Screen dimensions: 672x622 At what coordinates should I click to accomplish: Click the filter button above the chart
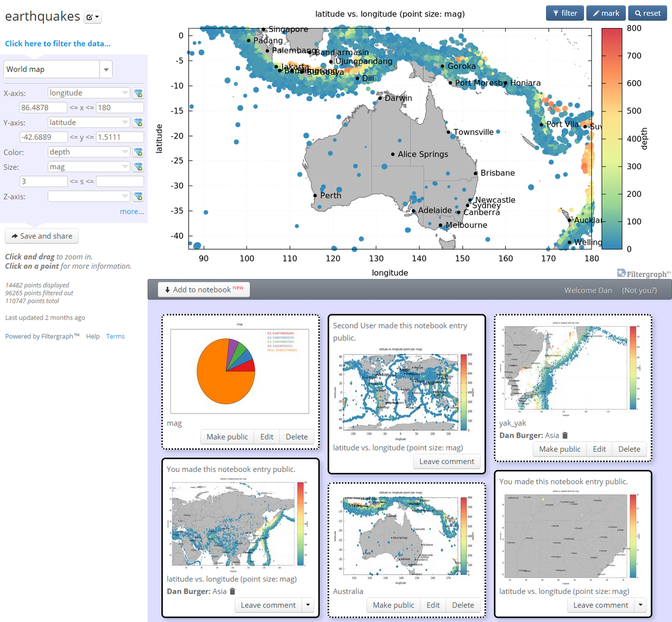565,13
